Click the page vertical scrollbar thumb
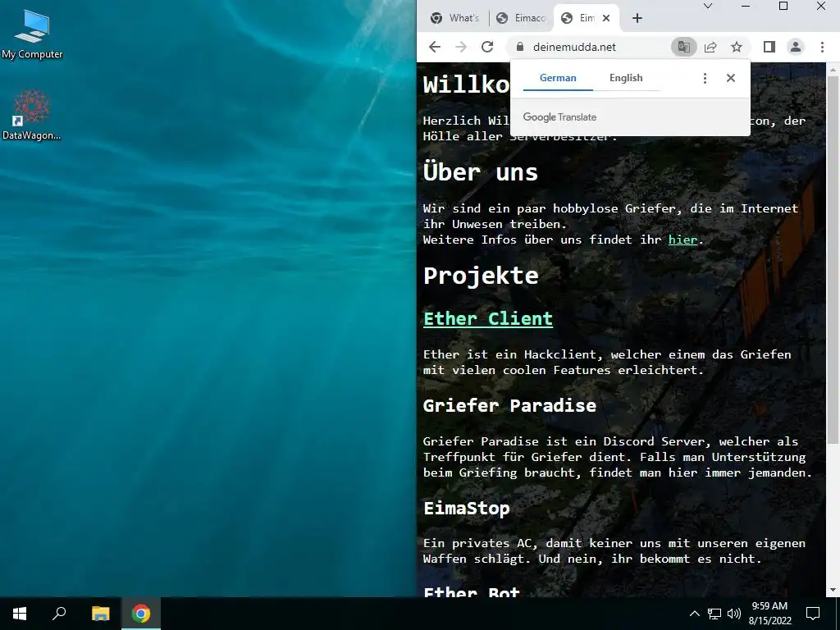 point(833,259)
